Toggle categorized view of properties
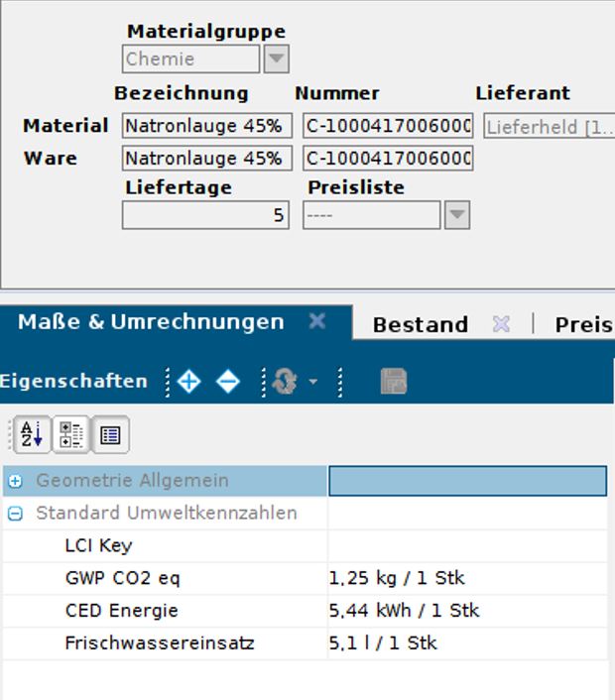 70,434
